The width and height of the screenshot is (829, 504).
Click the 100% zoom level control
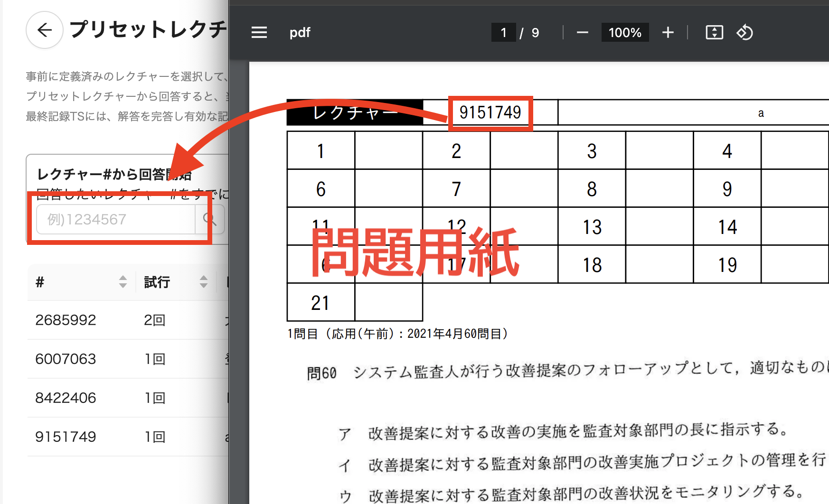625,32
